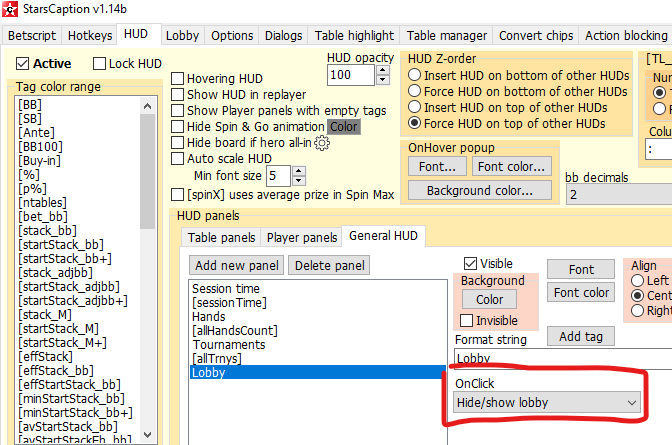Toggle the Visible checkbox

[471, 263]
